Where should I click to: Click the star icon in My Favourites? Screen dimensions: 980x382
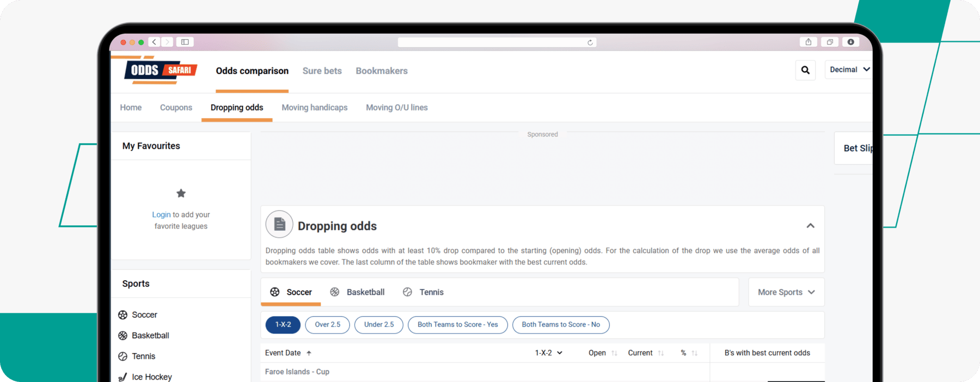pyautogui.click(x=181, y=193)
